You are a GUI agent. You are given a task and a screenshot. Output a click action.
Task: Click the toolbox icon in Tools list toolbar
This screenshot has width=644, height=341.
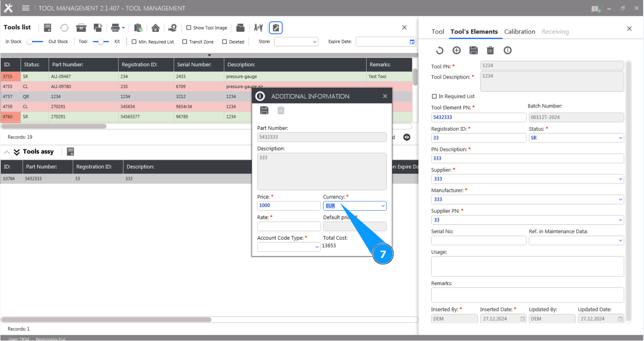click(81, 28)
